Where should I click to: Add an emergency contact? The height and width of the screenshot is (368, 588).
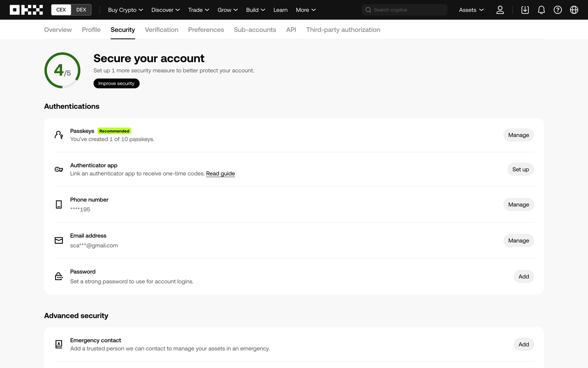[524, 344]
